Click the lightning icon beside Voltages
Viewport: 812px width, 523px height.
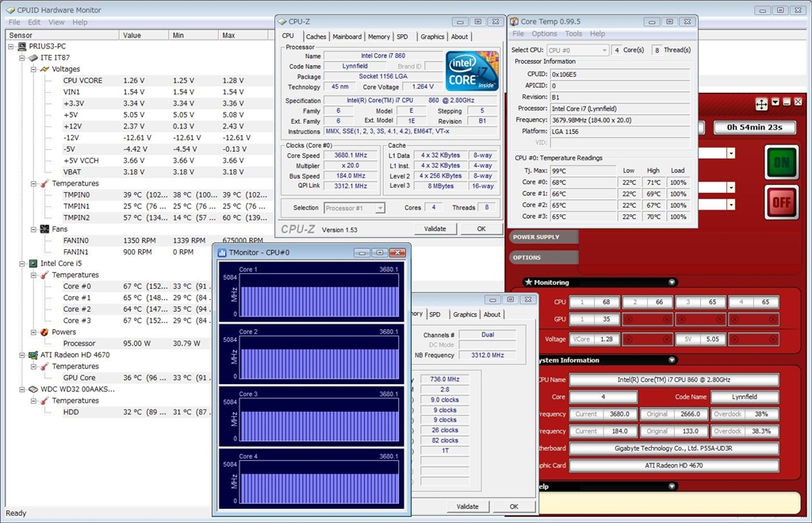[x=44, y=69]
